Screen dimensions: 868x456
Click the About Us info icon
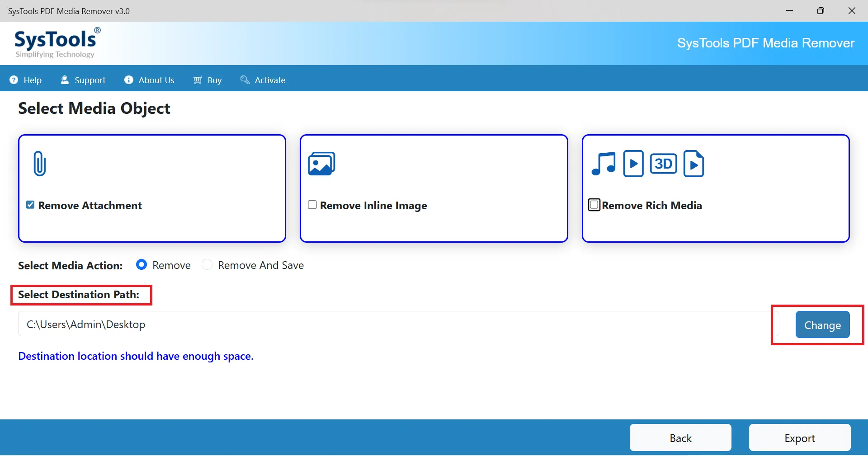point(129,80)
